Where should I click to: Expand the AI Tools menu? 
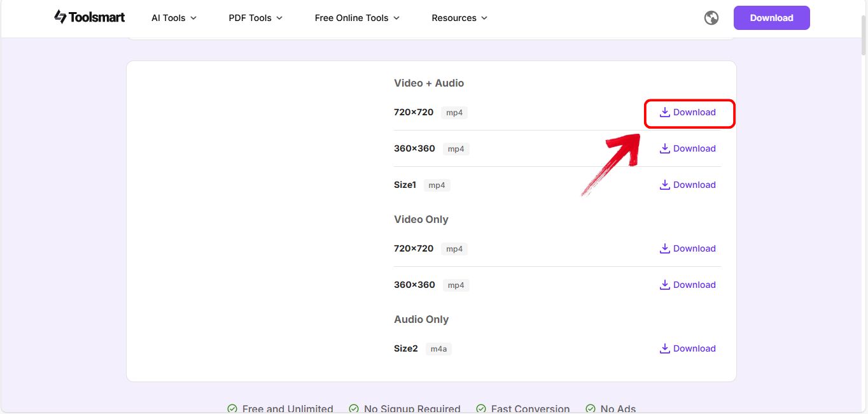174,18
